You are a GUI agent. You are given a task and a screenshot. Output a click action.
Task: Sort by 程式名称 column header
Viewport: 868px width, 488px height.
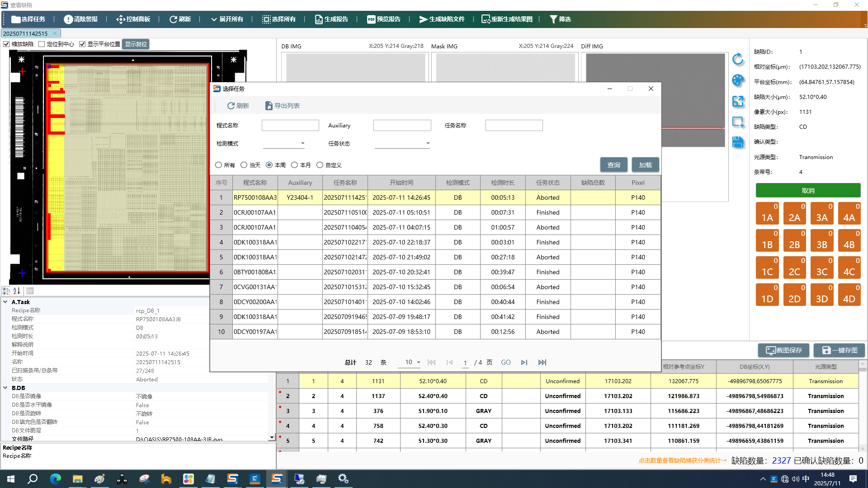pos(255,183)
